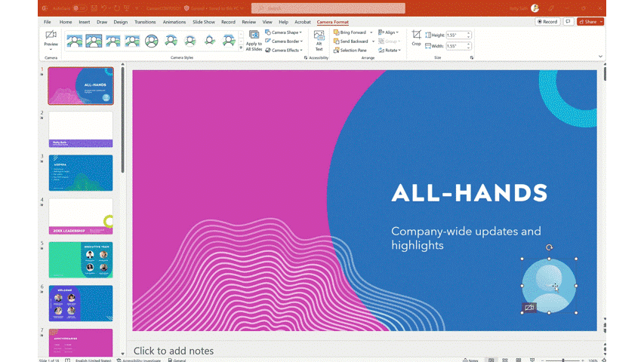Select the third camera style thumbnail
The width and height of the screenshot is (644, 362).
point(113,41)
